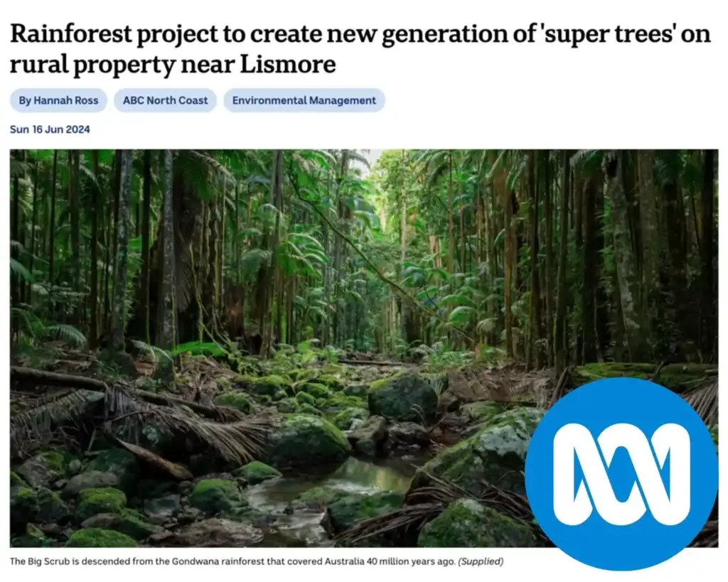Click the ABC logo badge
Viewport: 728px width, 582px height.
pos(621,474)
